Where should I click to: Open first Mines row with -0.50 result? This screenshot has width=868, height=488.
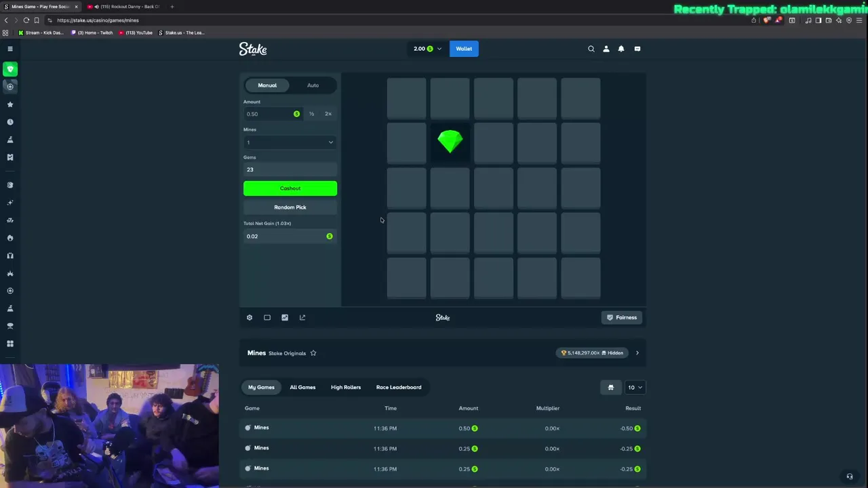tap(443, 428)
